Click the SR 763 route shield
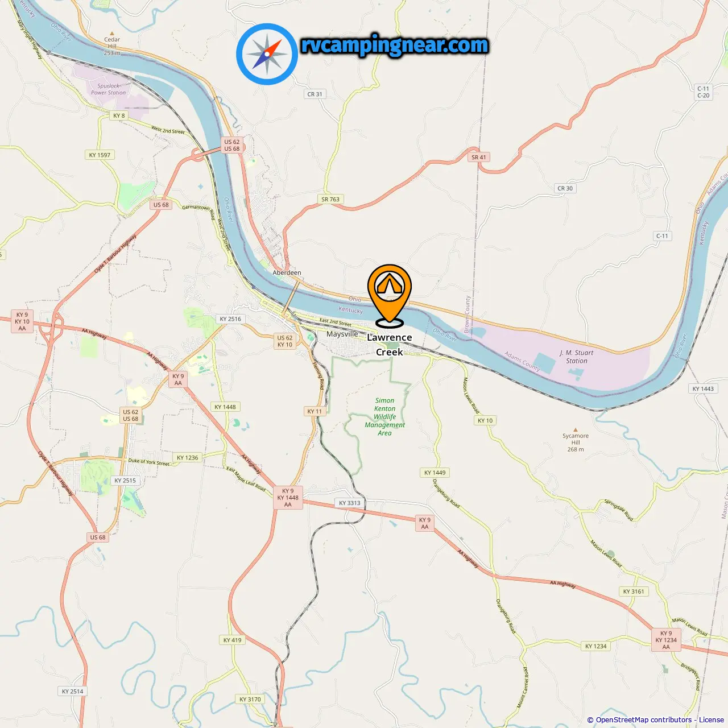728x728 pixels. coord(330,199)
